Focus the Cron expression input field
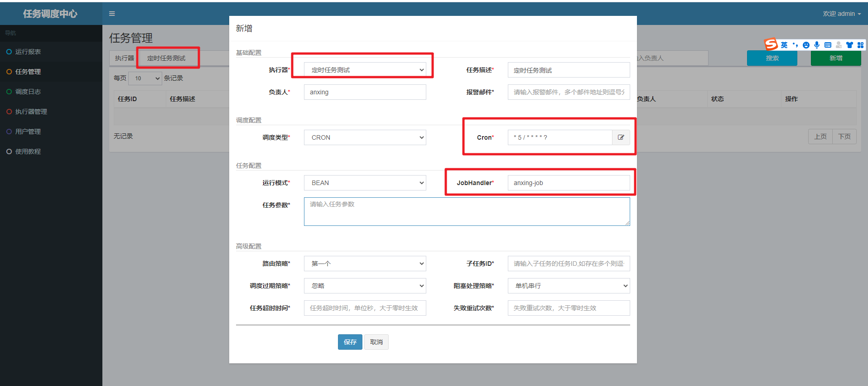 click(x=560, y=137)
